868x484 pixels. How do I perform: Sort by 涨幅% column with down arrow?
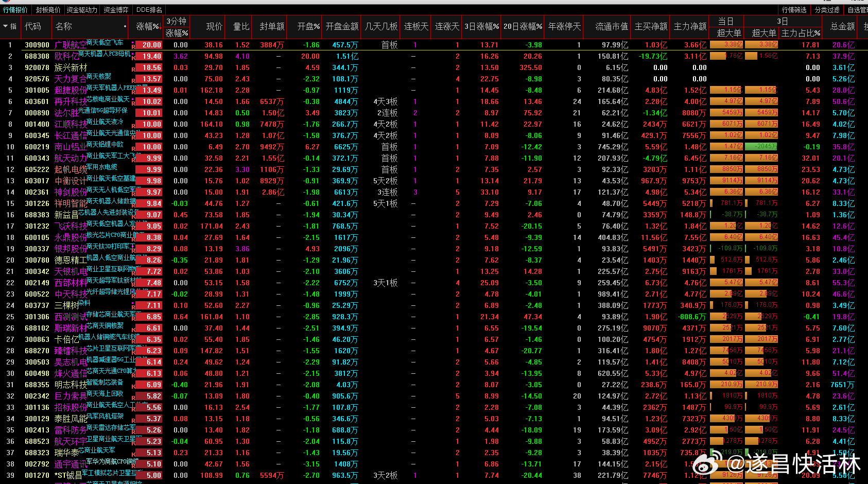click(148, 26)
